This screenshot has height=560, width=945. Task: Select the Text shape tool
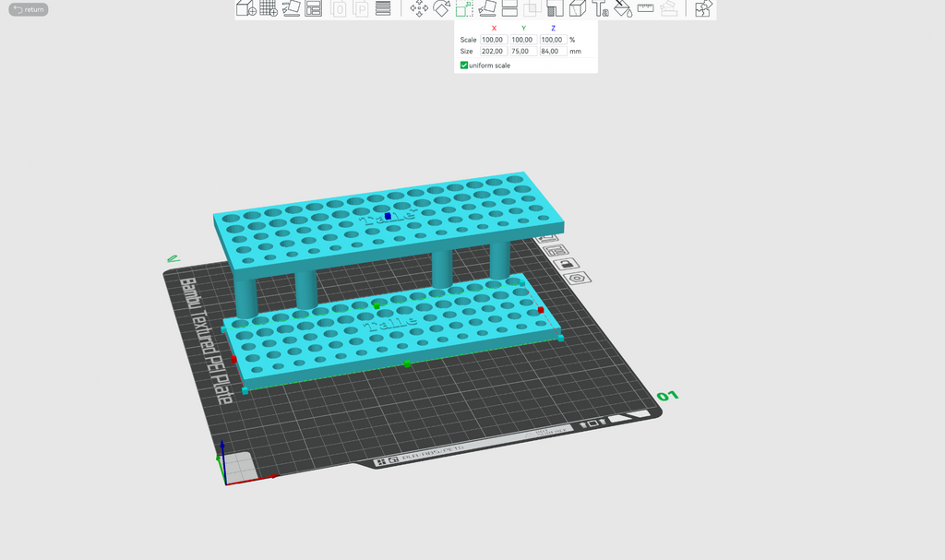600,7
